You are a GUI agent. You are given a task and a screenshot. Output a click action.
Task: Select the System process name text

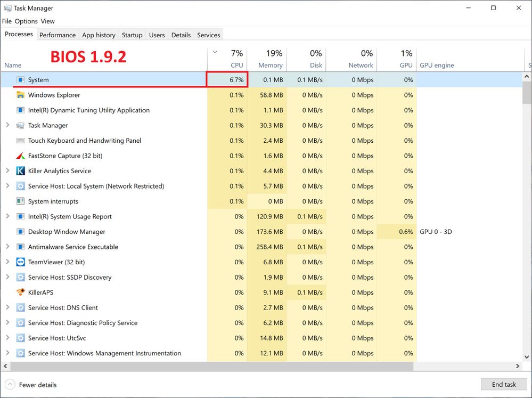tap(38, 80)
